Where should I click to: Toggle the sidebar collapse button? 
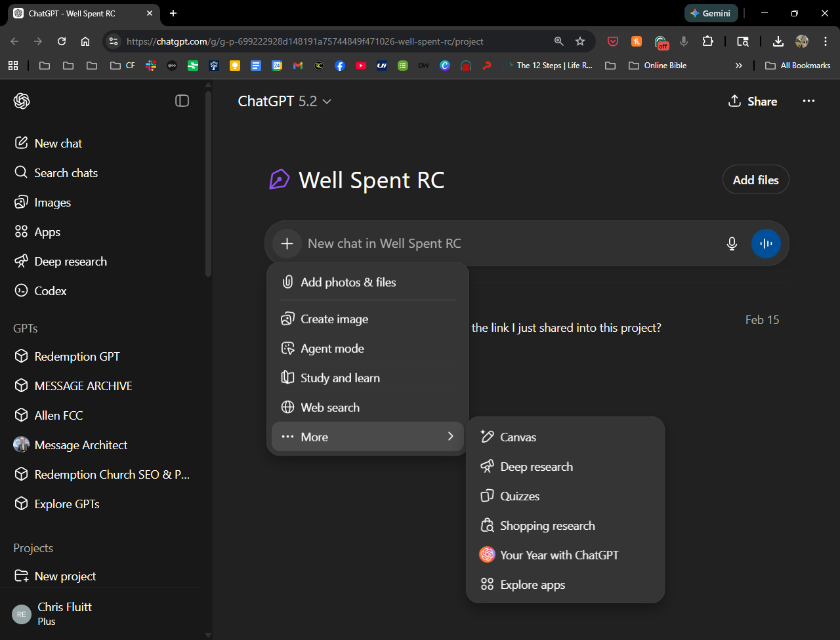coord(182,101)
